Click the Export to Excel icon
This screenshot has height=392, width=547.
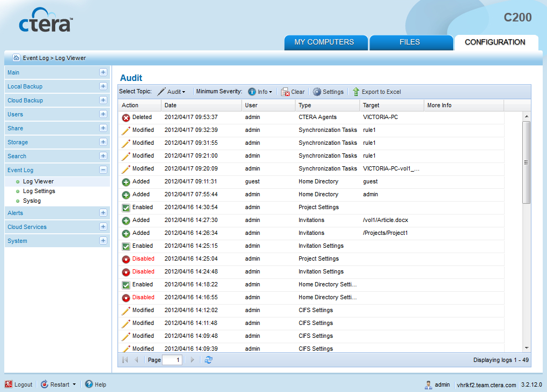pyautogui.click(x=356, y=92)
